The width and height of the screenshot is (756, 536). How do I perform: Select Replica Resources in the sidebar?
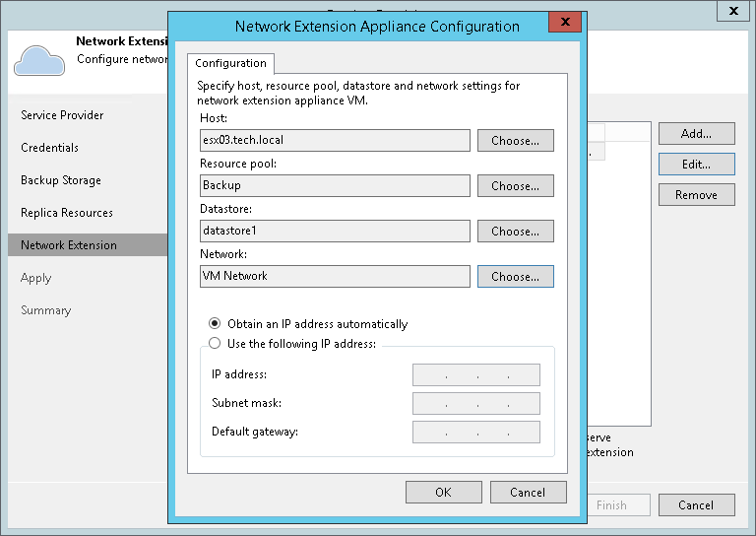(67, 213)
